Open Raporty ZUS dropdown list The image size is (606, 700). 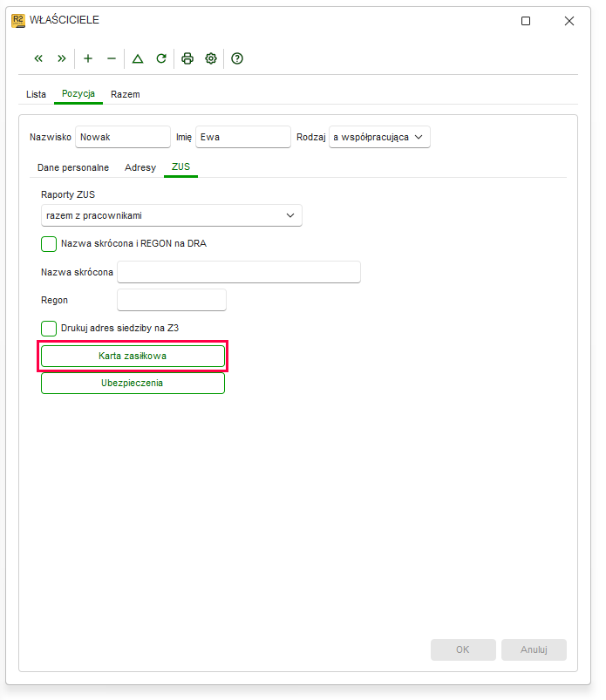(172, 215)
